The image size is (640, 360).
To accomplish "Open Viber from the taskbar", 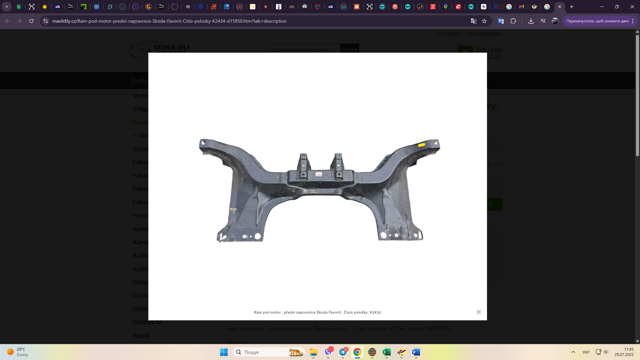I will (x=328, y=352).
